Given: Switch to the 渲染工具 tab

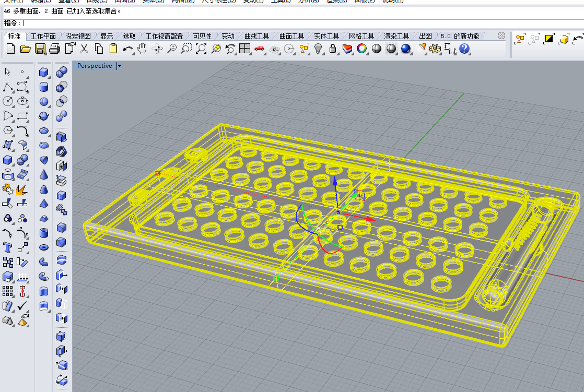Looking at the screenshot, I should pos(396,36).
